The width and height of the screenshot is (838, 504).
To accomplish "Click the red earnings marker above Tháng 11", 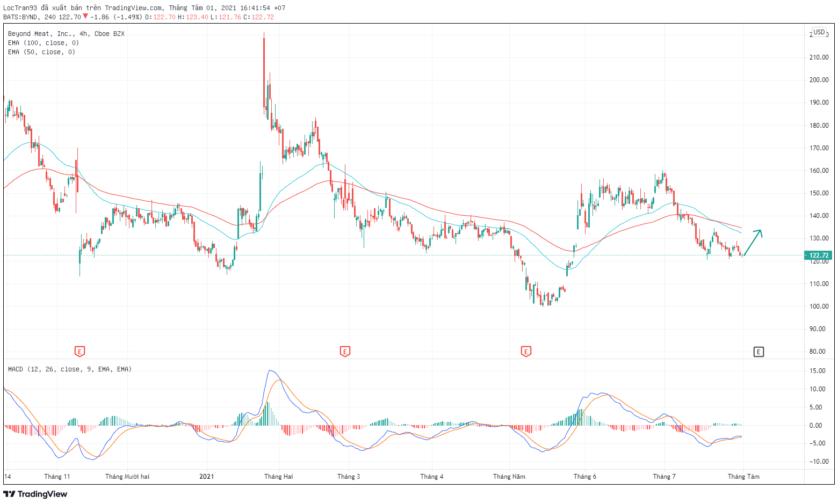I will tap(80, 352).
